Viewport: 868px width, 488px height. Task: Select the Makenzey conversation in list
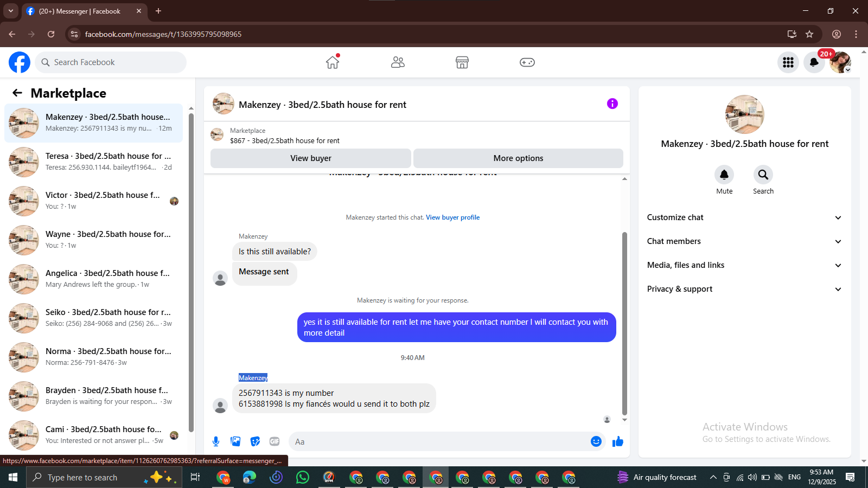coord(93,123)
